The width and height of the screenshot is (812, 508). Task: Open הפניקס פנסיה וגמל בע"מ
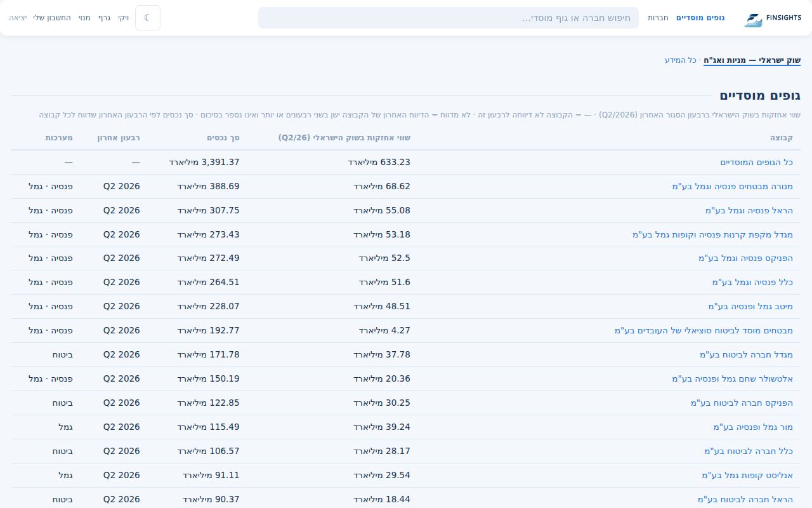coord(746,258)
